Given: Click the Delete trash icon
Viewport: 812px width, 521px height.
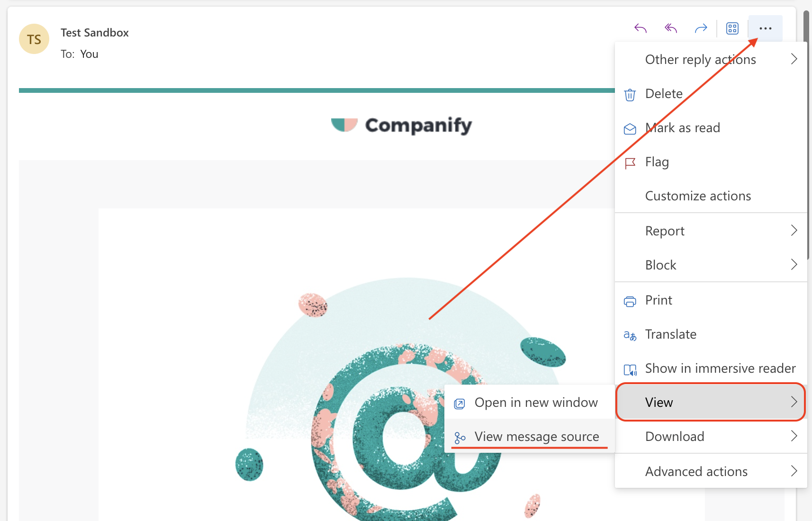Looking at the screenshot, I should coord(630,94).
